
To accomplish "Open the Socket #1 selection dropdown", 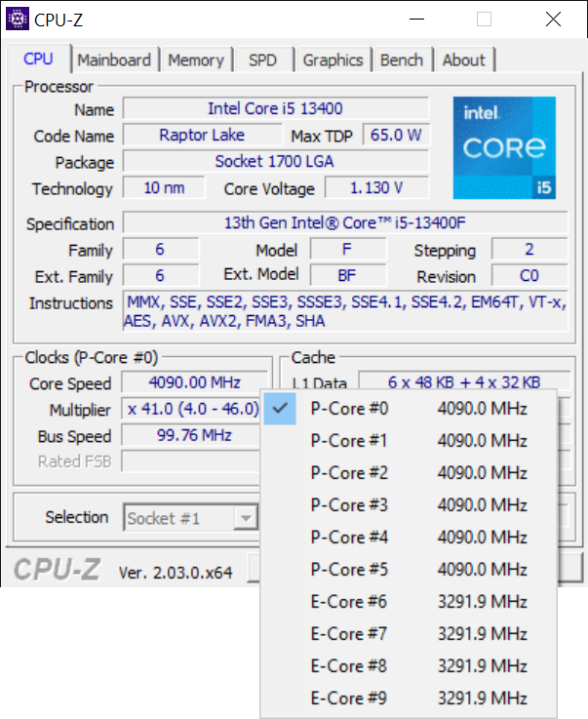I will (191, 518).
